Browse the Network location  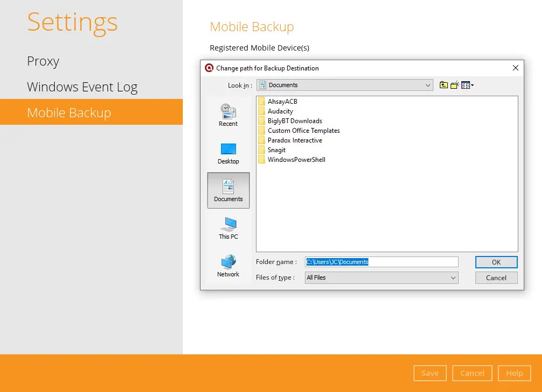coord(228,266)
